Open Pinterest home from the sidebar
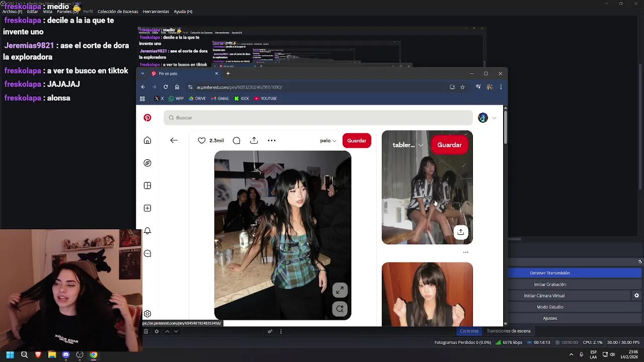Screen dimensions: 644x362 point(147,140)
